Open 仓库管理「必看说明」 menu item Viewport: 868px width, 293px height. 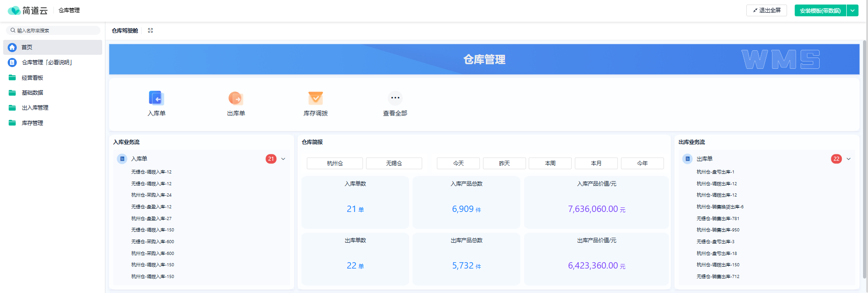tap(52, 62)
